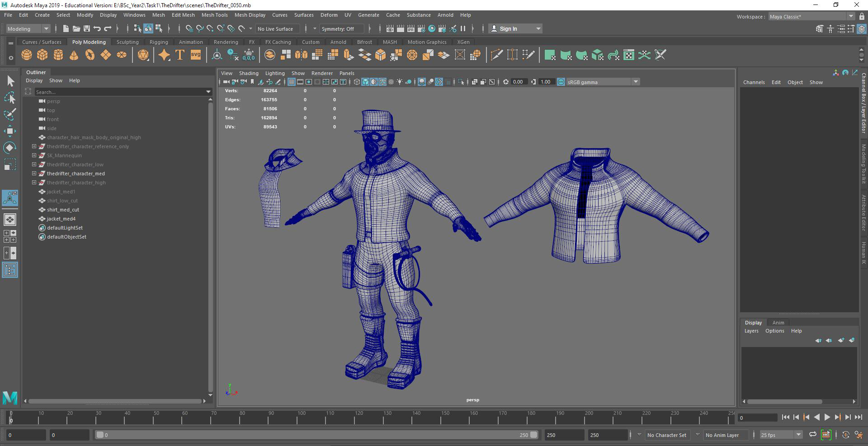
Task: Expand thedrifter_character_high in the Outliner
Action: pyautogui.click(x=34, y=183)
